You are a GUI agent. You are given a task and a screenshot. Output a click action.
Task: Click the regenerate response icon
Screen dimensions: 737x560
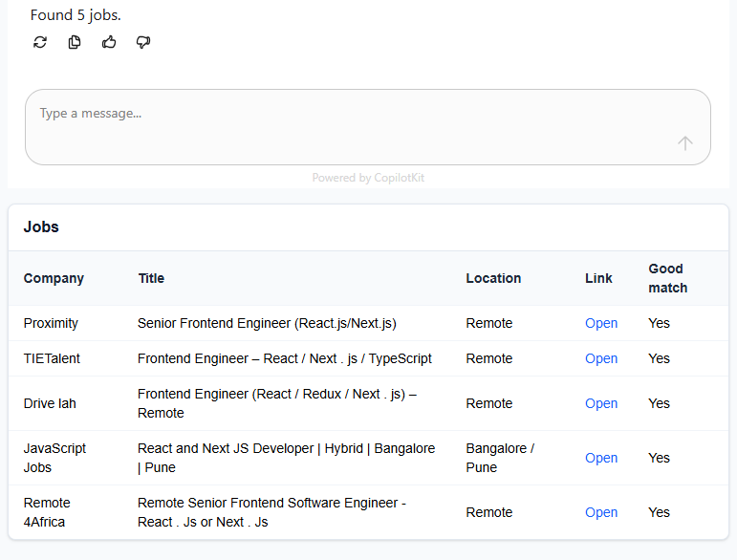click(40, 42)
